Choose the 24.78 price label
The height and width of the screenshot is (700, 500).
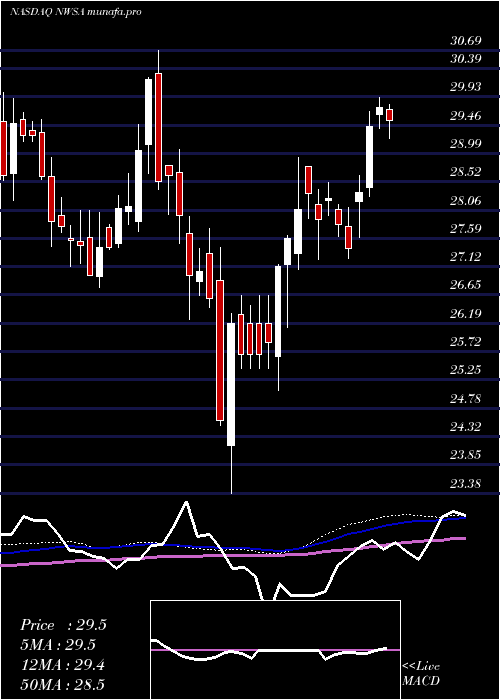pyautogui.click(x=466, y=398)
